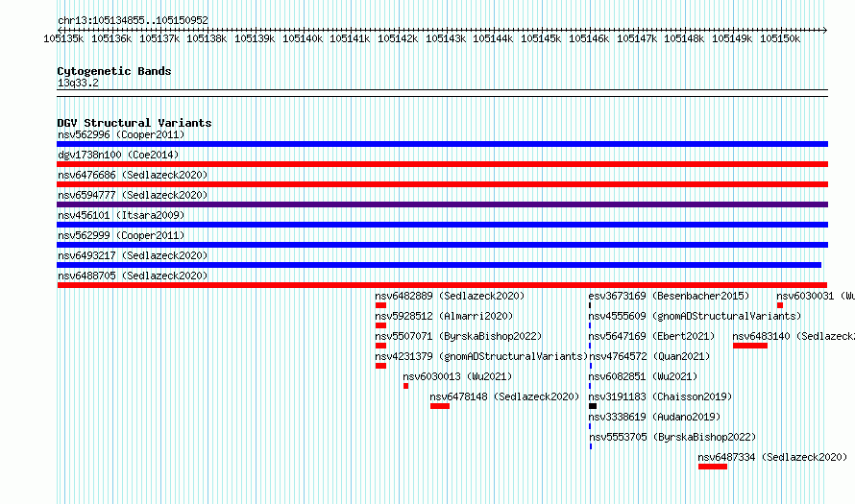Click the 105144k coordinate label
Viewport: 855px width, 504px height.
coord(493,38)
